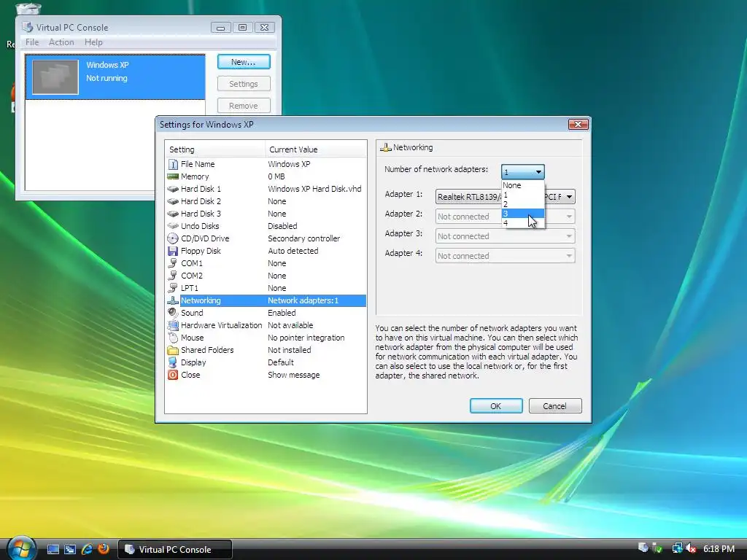Click the Display monitor icon
The image size is (747, 560).
tap(173, 362)
